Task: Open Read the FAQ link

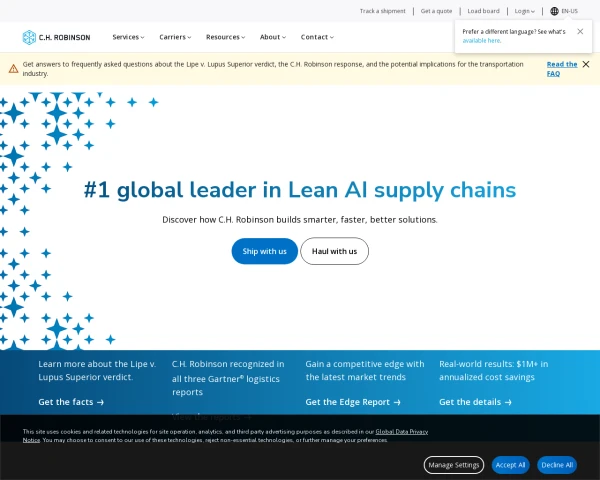Action: click(x=562, y=69)
